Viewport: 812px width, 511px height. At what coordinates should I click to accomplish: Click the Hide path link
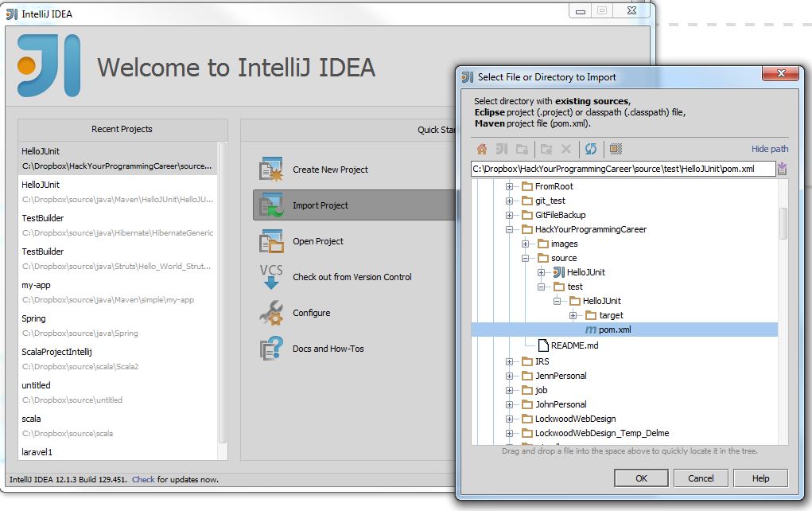pos(770,150)
